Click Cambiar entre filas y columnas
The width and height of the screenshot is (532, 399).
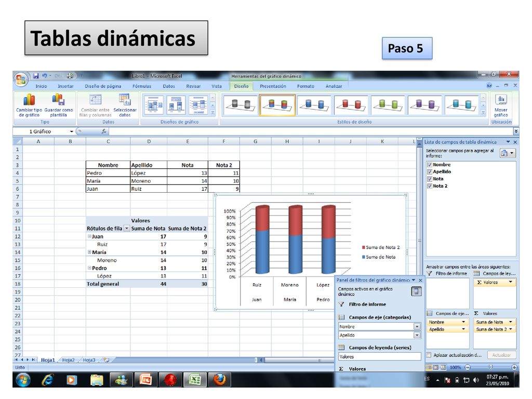tap(96, 105)
